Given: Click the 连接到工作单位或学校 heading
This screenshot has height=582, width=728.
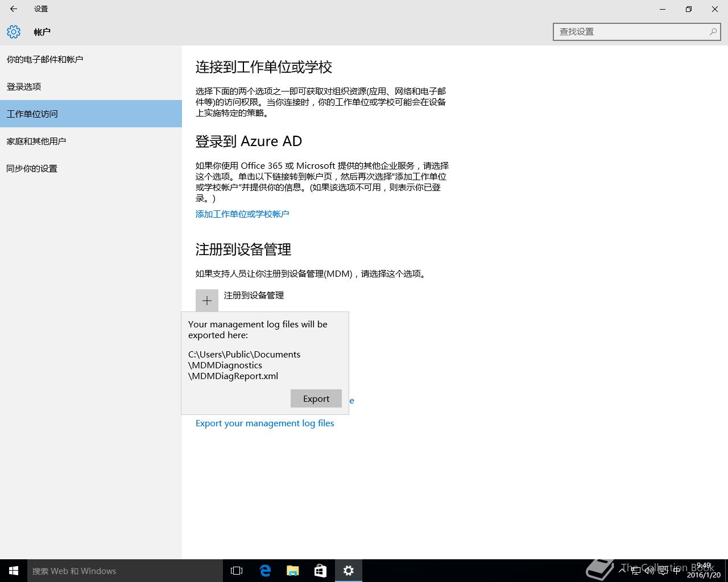Looking at the screenshot, I should click(264, 67).
